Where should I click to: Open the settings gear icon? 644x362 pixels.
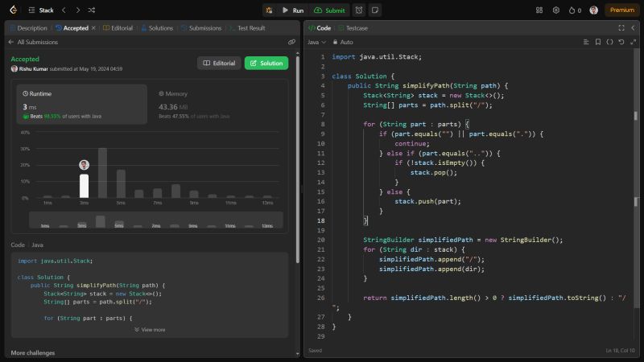(x=555, y=10)
